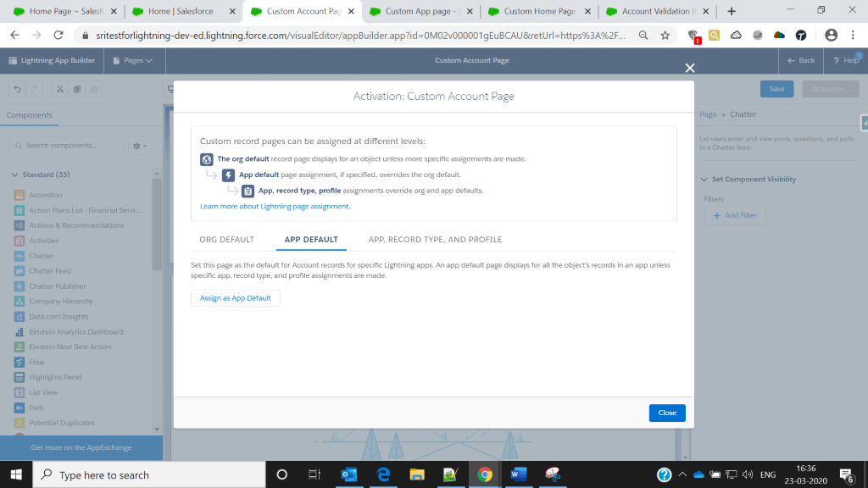The image size is (868, 488).
Task: Open the components settings gear dropdown
Action: (x=138, y=146)
